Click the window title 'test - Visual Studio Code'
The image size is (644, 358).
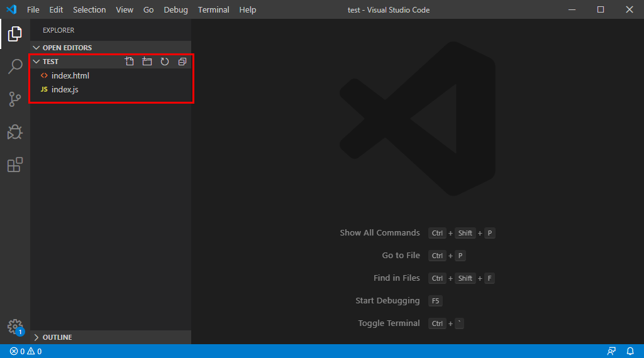pyautogui.click(x=389, y=10)
